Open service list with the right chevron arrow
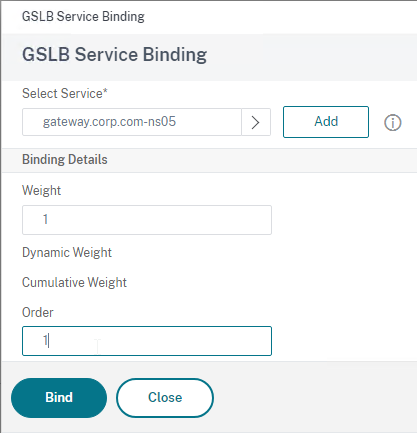The image size is (417, 433). (256, 122)
